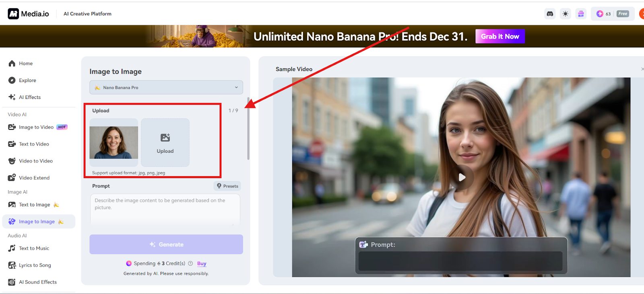Screen dimensions: 644x294
Task: Click the Text to Music note icon
Action: (12, 248)
